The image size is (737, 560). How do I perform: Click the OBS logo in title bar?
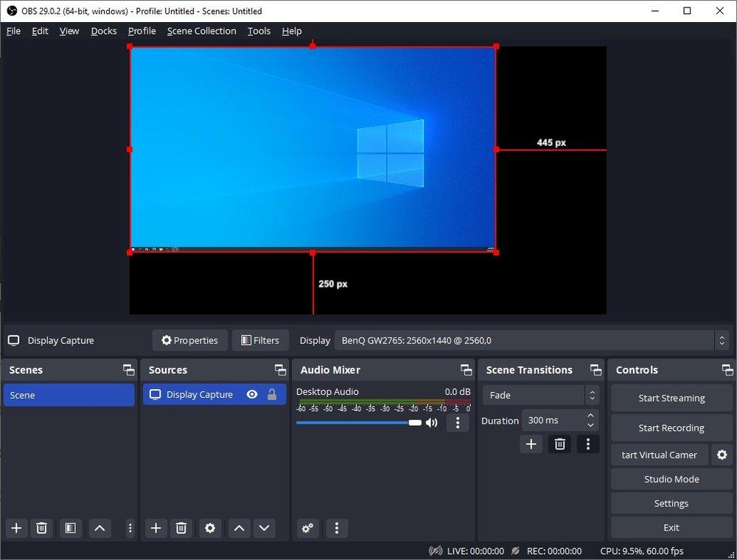12,11
